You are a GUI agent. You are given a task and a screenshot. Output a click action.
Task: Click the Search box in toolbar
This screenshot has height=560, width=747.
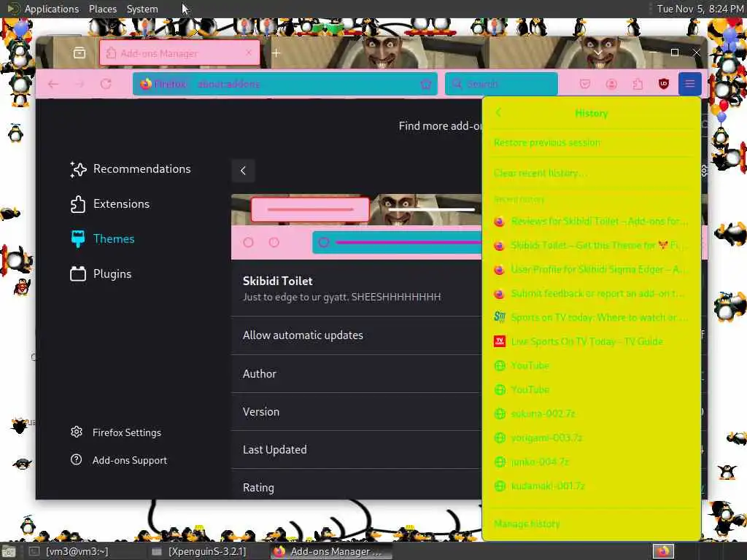click(501, 84)
